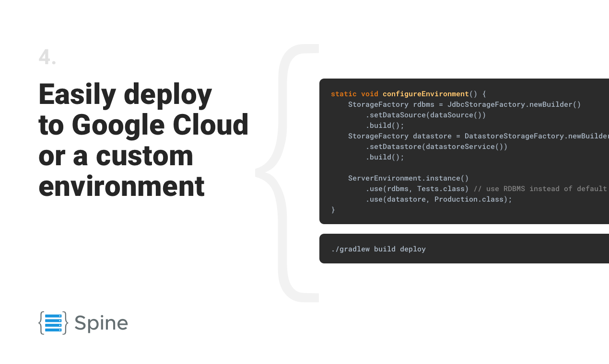This screenshot has width=609, height=364.
Task: Click the .use(datastore, Production.class) line
Action: coord(439,199)
